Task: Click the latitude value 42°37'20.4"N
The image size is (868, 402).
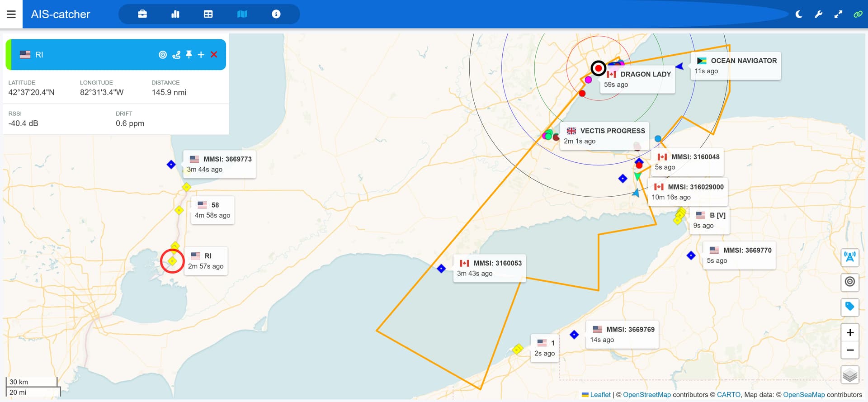Action: (32, 92)
